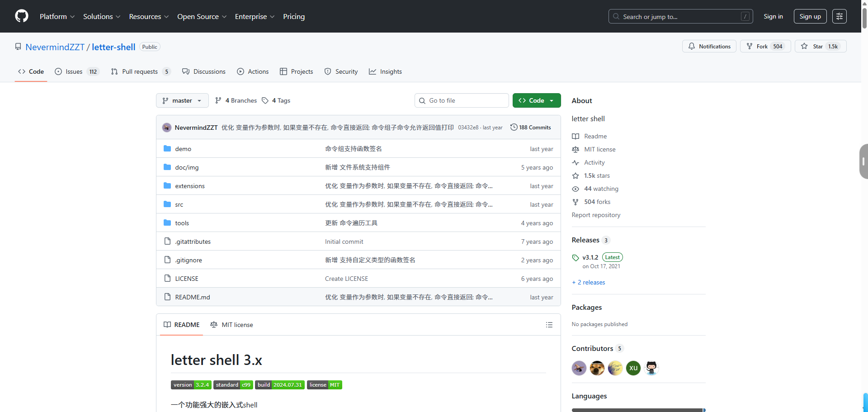Open the demo folder

(x=183, y=149)
